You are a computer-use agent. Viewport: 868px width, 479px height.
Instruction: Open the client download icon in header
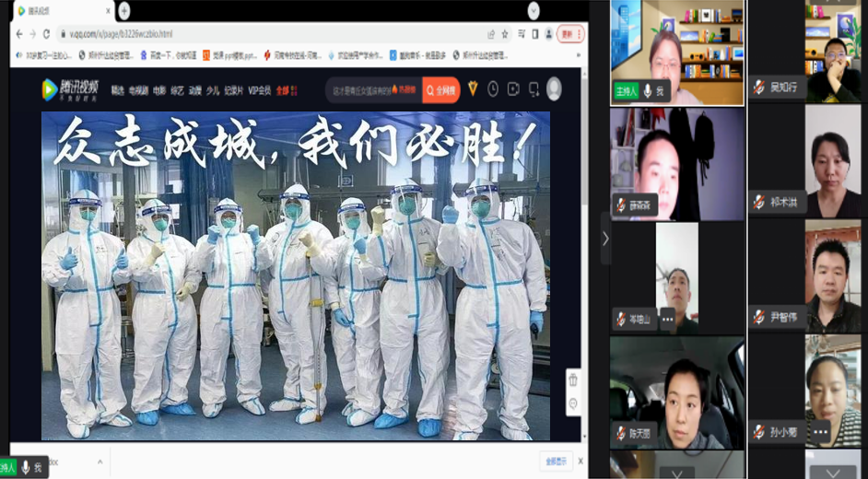tap(534, 89)
